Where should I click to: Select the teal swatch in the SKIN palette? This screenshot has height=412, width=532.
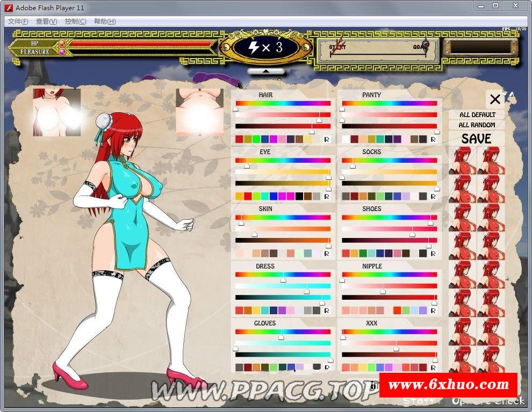click(x=308, y=254)
